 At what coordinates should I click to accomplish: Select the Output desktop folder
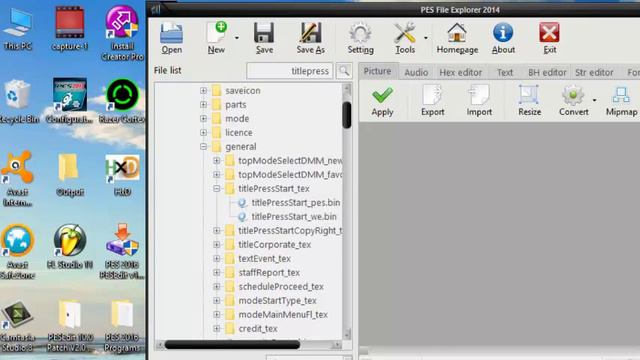click(70, 175)
